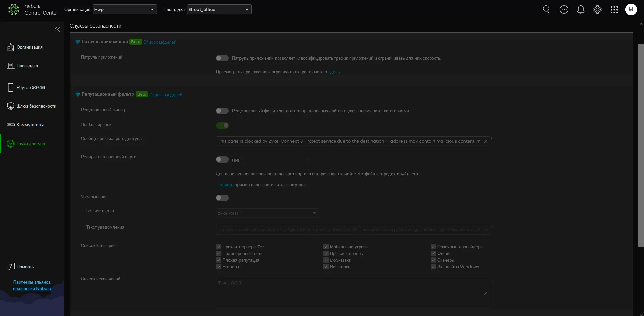Toggle Редирект на внешний портал switch
The image size is (644, 316).
point(222,159)
